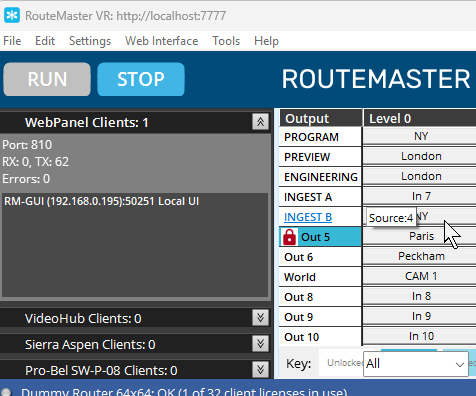
Task: Select the PREVIEW output row
Action: coord(320,157)
